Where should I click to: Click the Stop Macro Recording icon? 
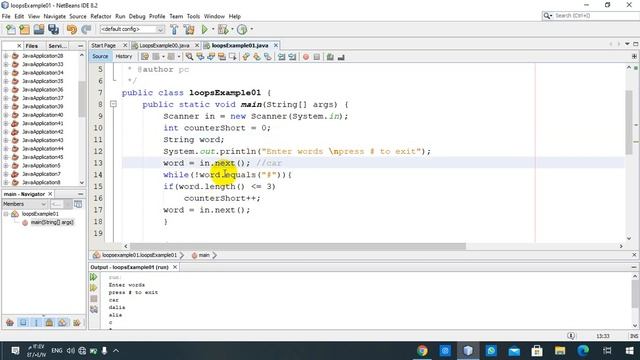click(317, 57)
